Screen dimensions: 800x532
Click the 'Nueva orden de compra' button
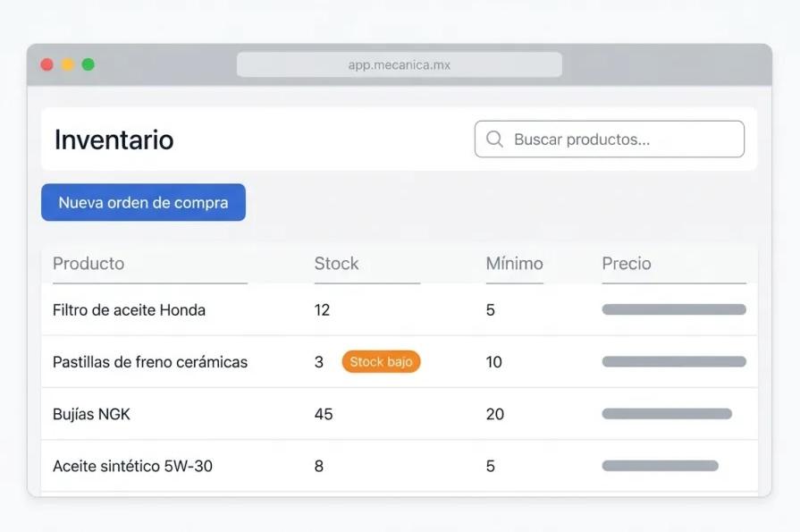(x=143, y=202)
